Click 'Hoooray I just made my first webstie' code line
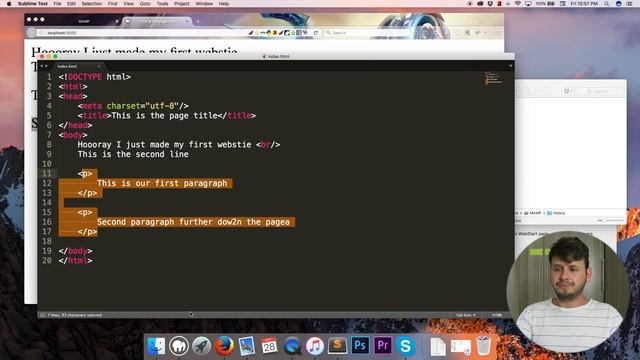 coord(179,144)
